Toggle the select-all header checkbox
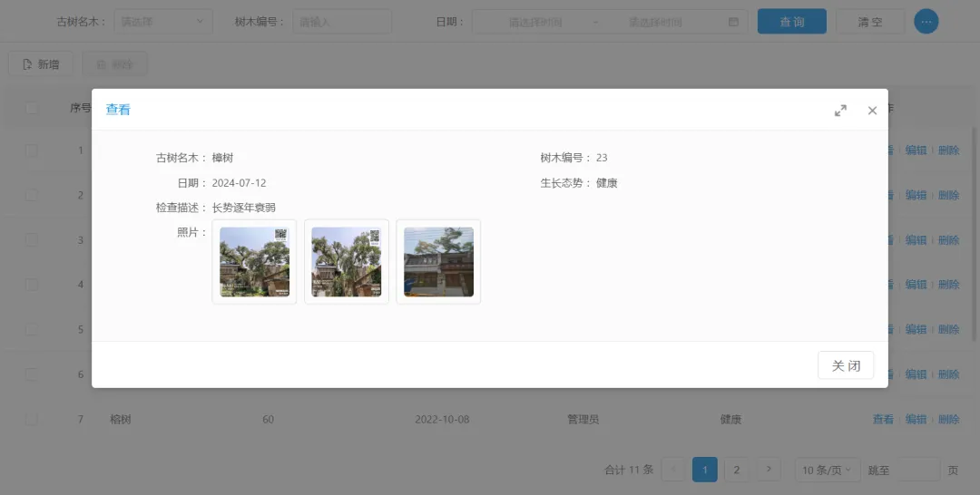 [32, 109]
